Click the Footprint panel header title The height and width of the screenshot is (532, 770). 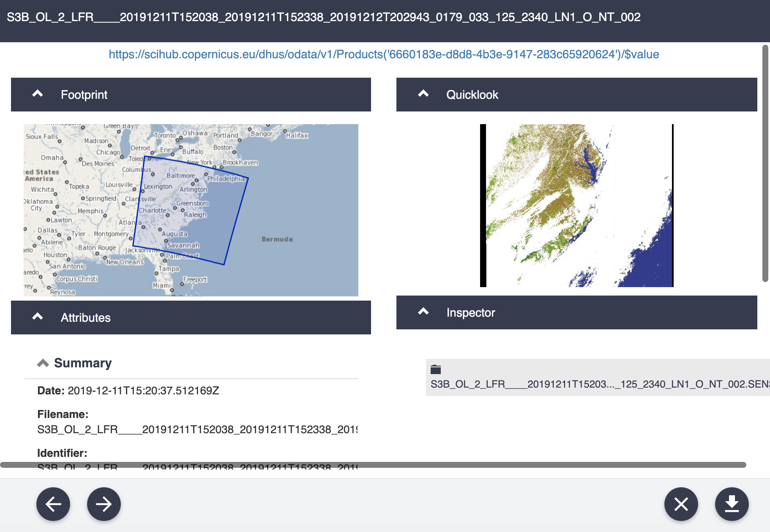coord(84,95)
